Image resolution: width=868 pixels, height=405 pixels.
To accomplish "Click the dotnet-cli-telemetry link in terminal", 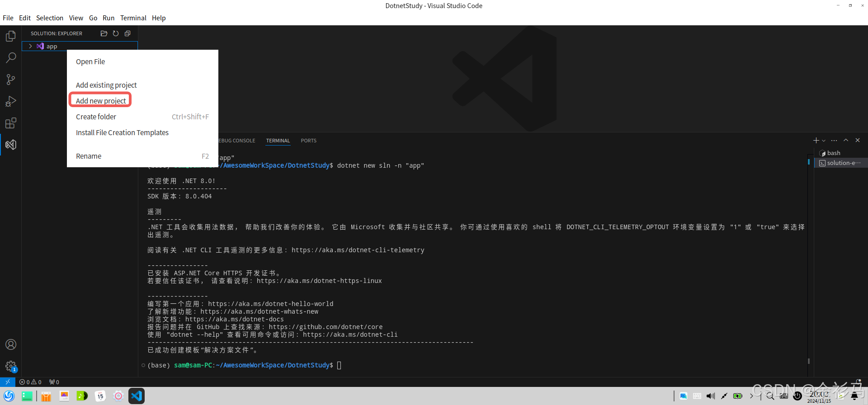I will [358, 250].
